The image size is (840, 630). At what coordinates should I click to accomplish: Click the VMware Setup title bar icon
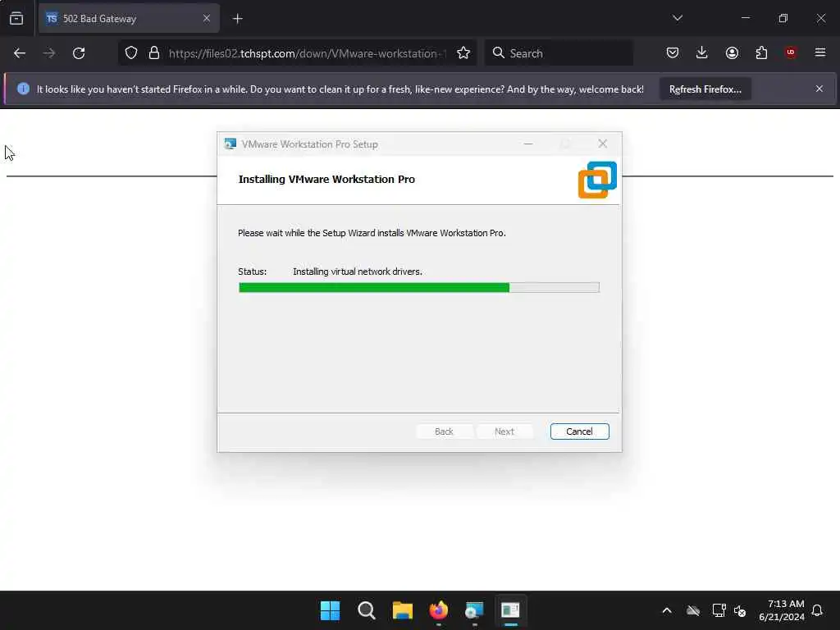tap(231, 144)
